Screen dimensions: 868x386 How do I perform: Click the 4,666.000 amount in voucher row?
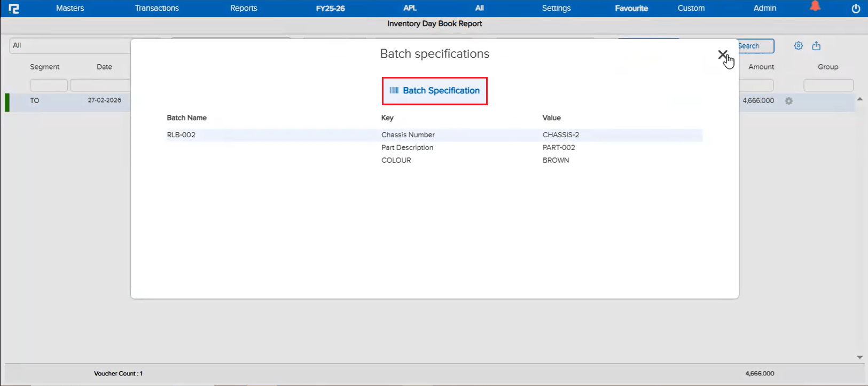[758, 100]
